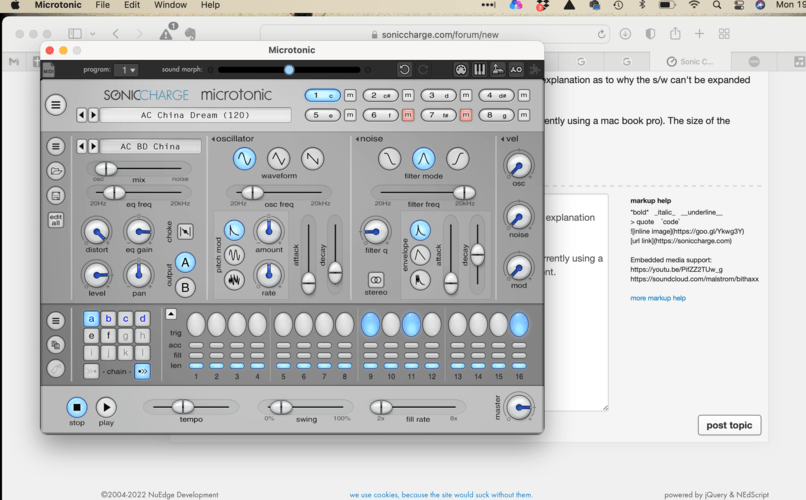Viewport: 806px width, 500px height.
Task: Show the keyboard bars toolbar icon
Action: 480,69
